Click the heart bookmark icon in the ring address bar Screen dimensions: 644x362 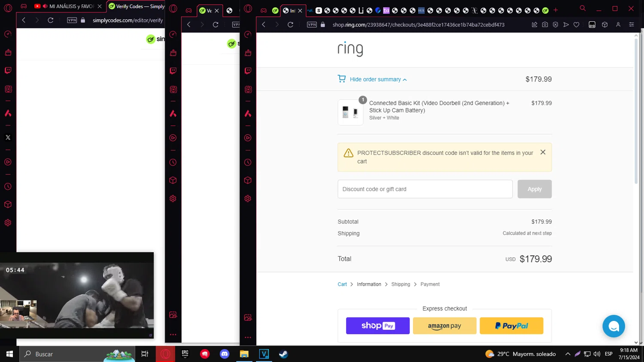click(x=577, y=24)
